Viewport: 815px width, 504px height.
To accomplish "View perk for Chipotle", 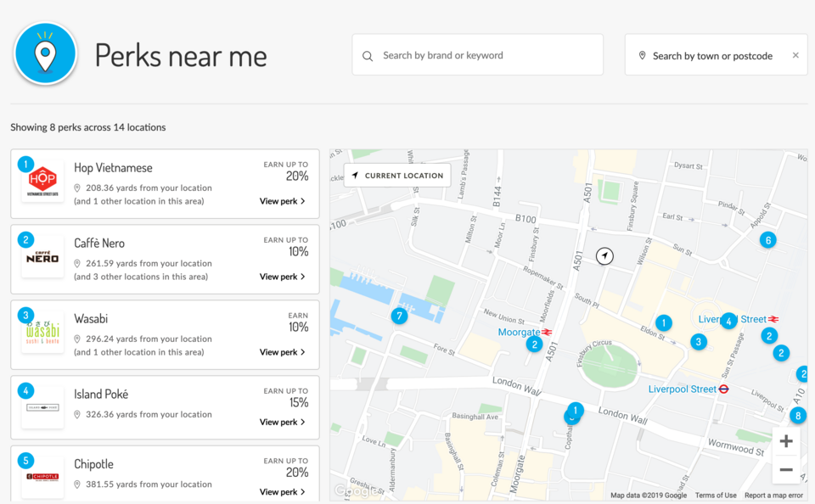I will click(x=282, y=491).
